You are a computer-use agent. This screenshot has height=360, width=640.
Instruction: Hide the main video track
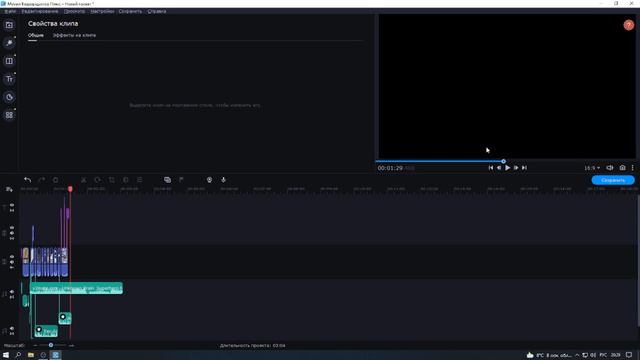[12, 257]
